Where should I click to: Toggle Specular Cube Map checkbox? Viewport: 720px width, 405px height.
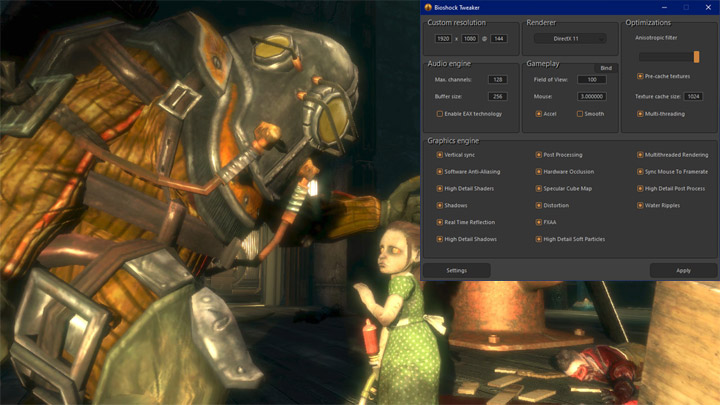click(x=539, y=188)
